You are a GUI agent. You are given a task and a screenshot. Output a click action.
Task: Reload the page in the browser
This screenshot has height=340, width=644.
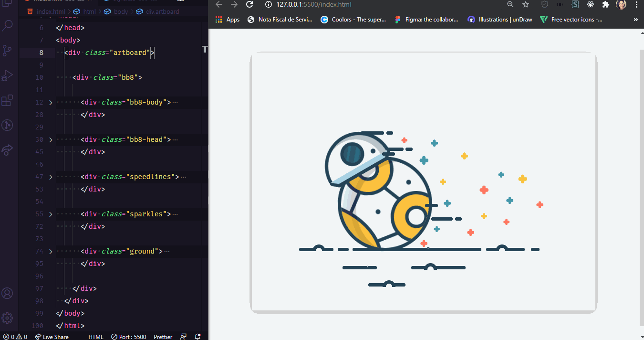pos(249,4)
